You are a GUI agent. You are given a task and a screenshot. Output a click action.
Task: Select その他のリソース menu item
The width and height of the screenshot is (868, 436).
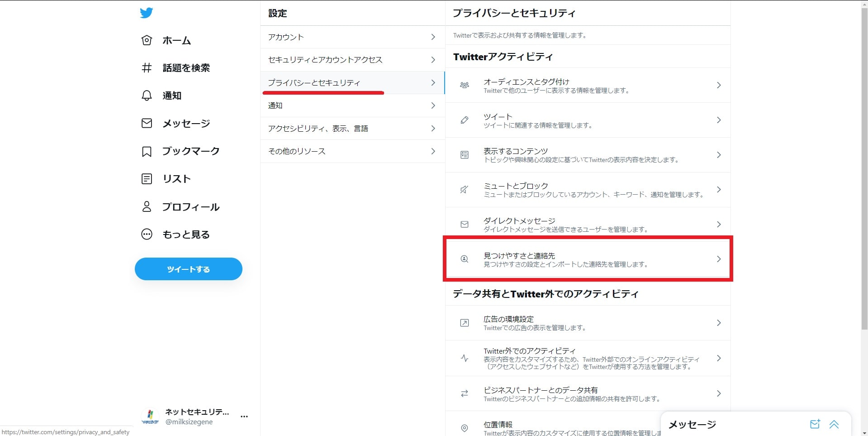coord(352,151)
